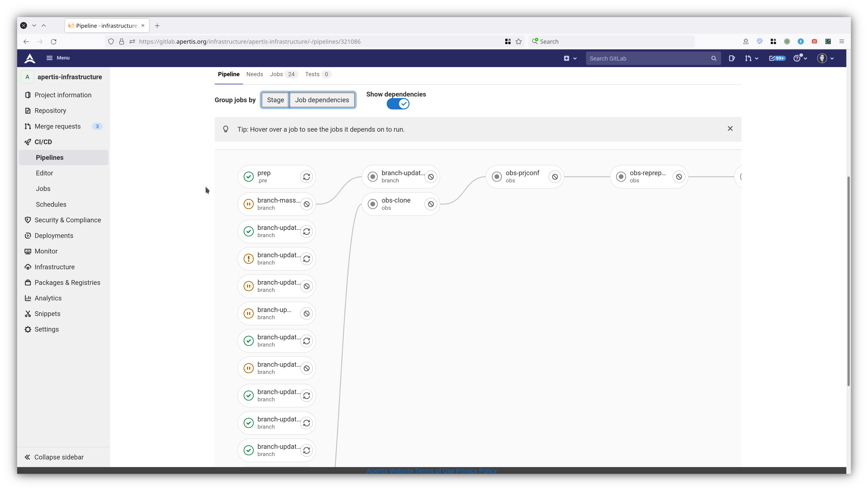Click the GitLab issues icon in navbar
Image resolution: width=868 pixels, height=491 pixels.
(x=731, y=58)
